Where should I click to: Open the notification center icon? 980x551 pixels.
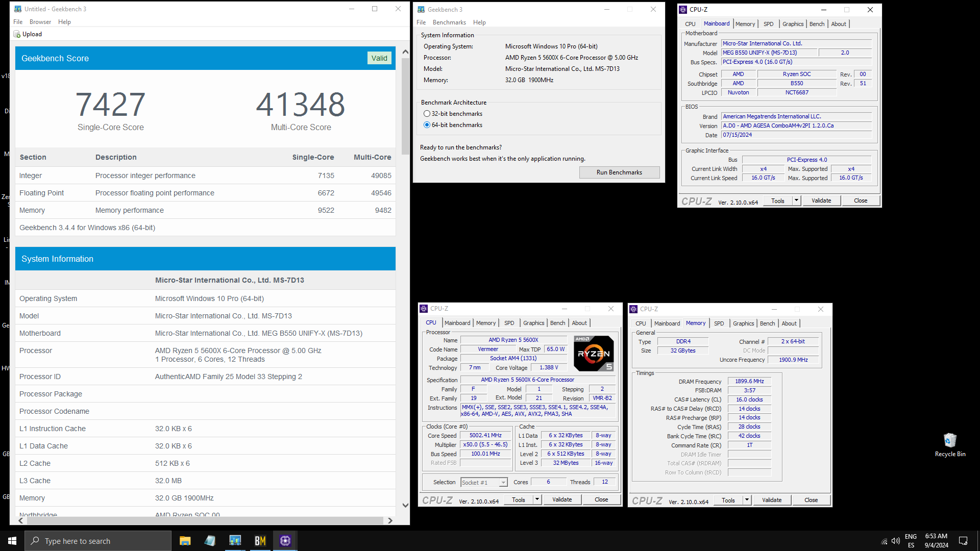point(963,541)
